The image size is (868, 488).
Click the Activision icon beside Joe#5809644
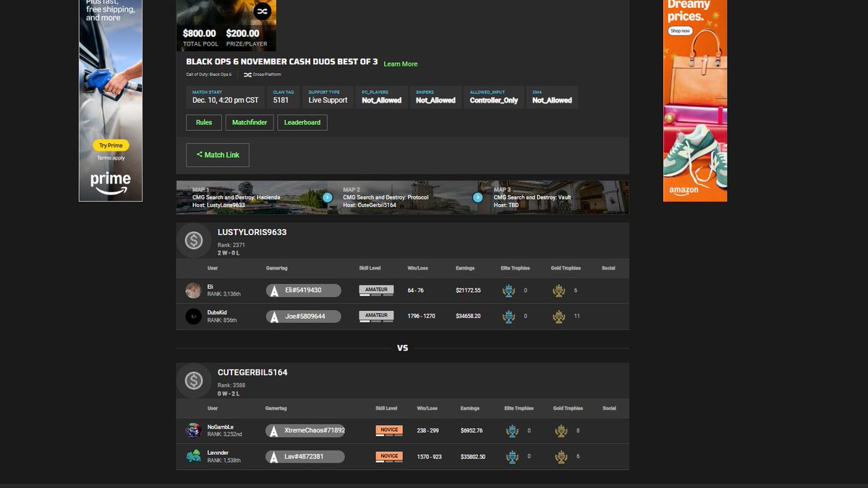click(x=274, y=317)
